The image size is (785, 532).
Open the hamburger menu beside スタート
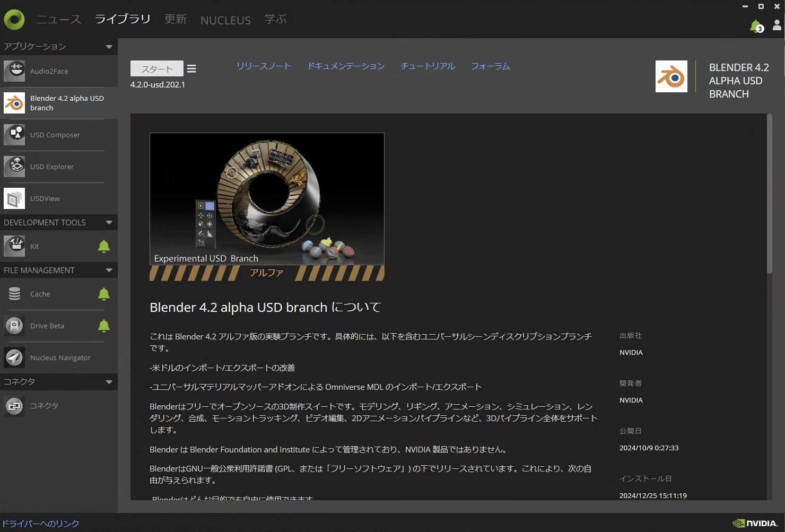coord(191,68)
